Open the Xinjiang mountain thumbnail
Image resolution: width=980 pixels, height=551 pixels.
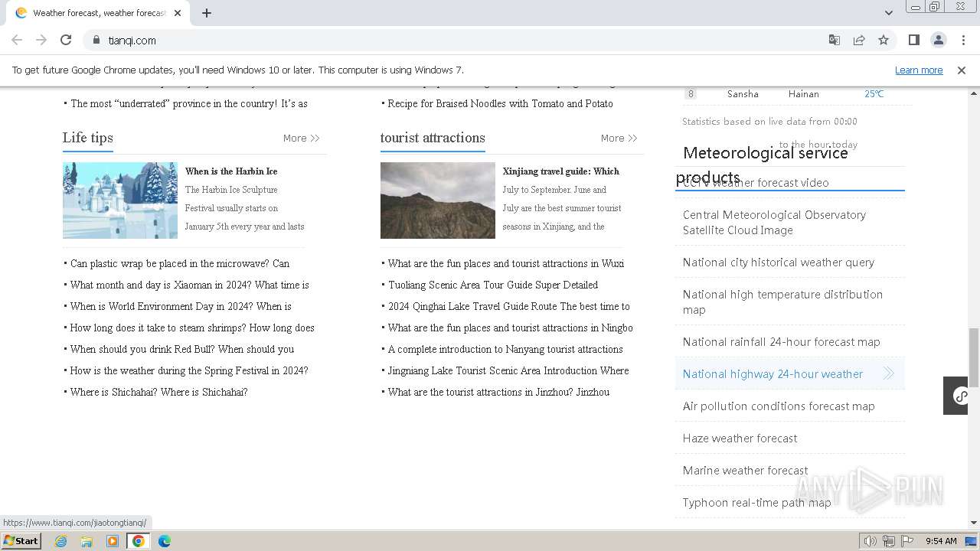(438, 201)
